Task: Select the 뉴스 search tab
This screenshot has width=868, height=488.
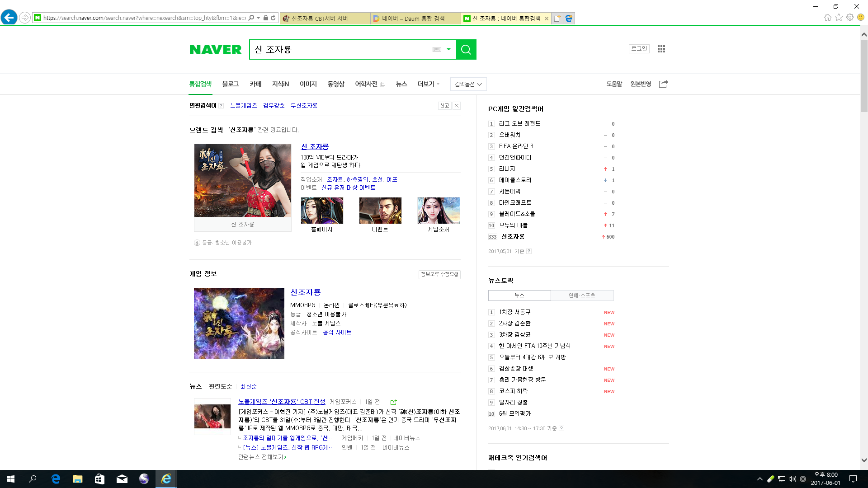Action: click(x=401, y=84)
